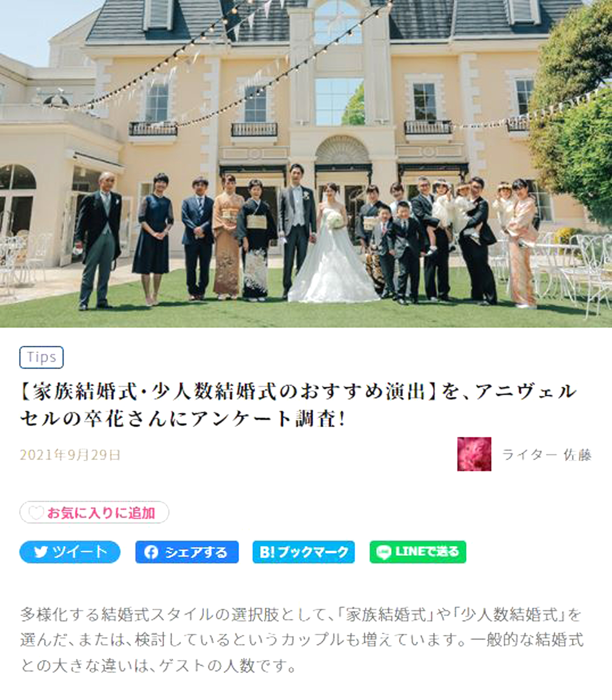
Task: Send article using LINEで送る button
Action: 418,552
